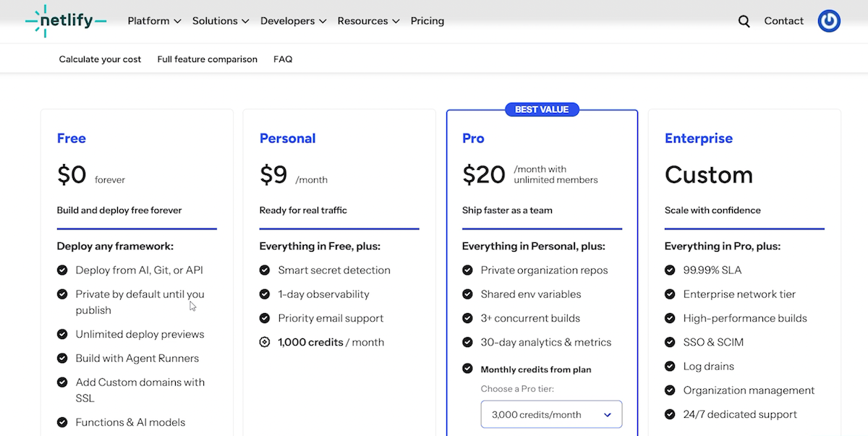Click checkmark icon beside Priority email support
868x436 pixels.
[x=265, y=318]
